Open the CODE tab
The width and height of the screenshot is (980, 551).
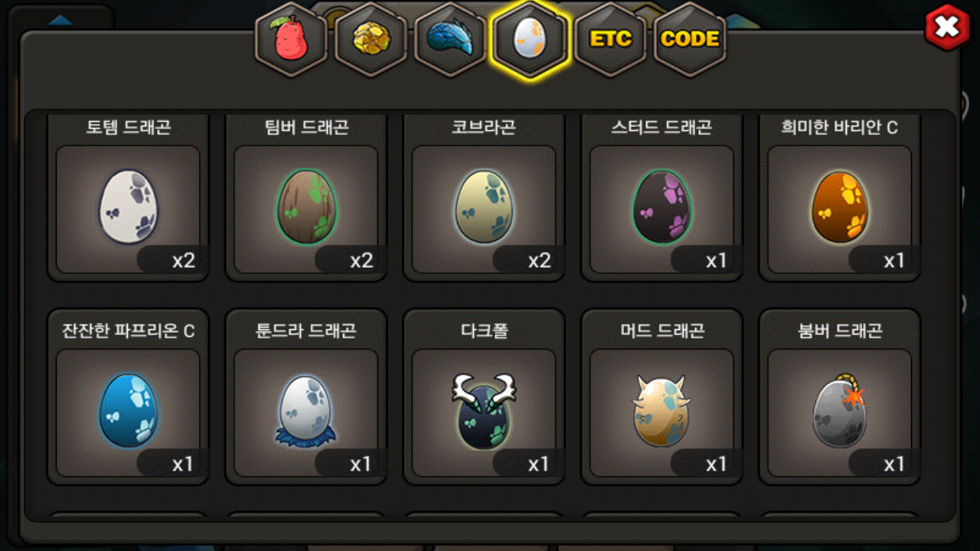click(690, 39)
